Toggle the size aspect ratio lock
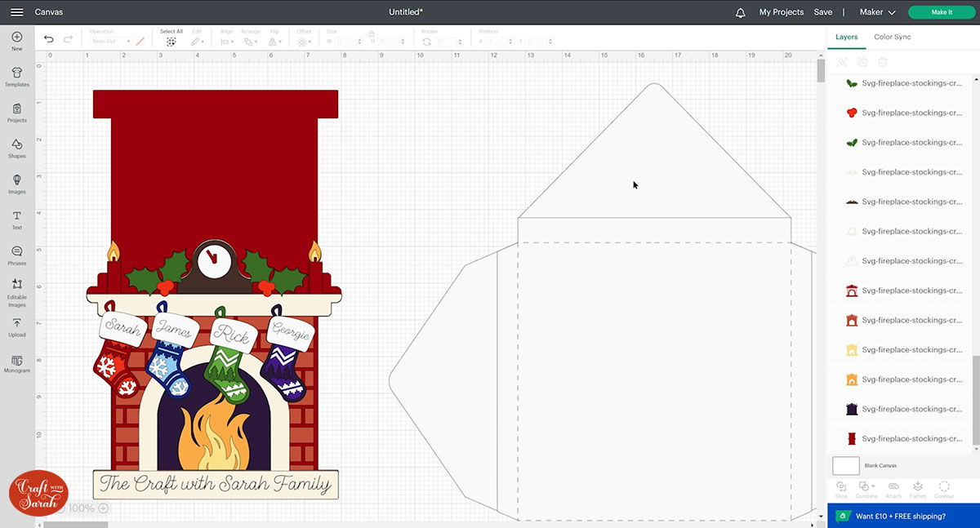Screen dimensions: 980x528 coord(372,36)
